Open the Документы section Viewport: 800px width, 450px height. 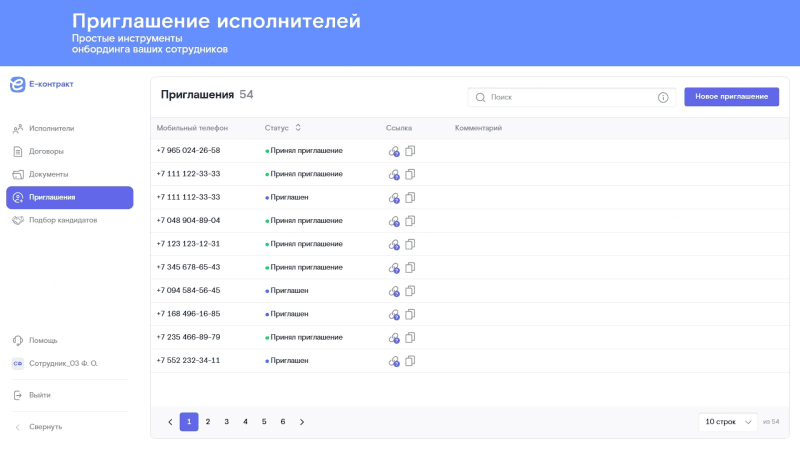[x=69, y=174]
